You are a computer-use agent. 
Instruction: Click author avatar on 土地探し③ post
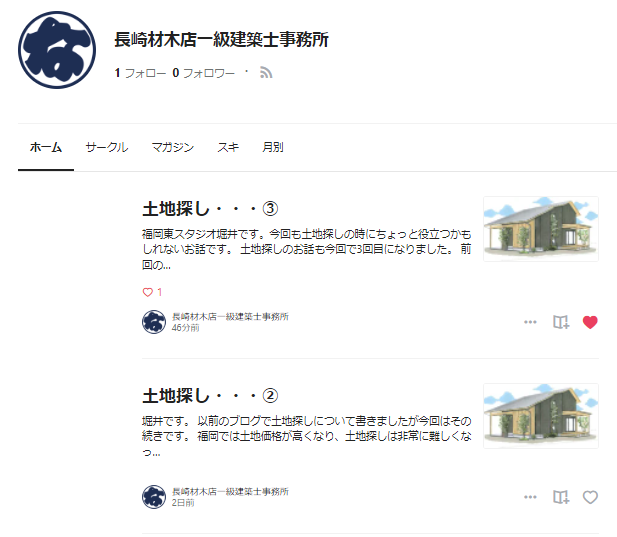click(154, 322)
